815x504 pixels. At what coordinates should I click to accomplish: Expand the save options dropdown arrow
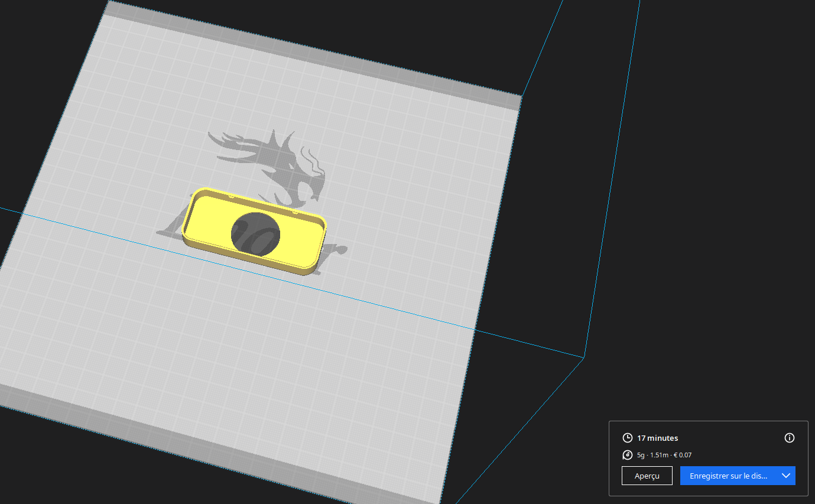pyautogui.click(x=786, y=476)
